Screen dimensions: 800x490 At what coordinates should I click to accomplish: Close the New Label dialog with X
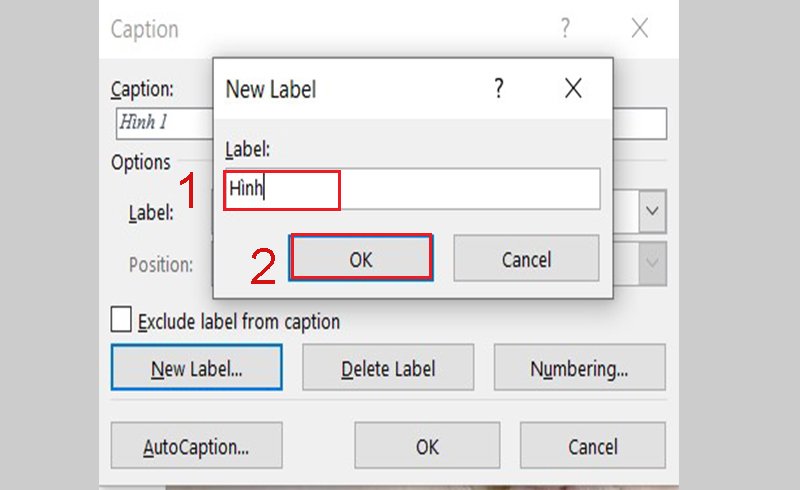point(573,88)
